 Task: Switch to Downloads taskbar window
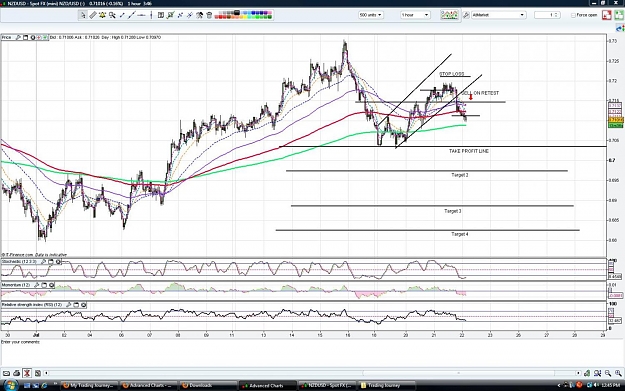[207, 385]
